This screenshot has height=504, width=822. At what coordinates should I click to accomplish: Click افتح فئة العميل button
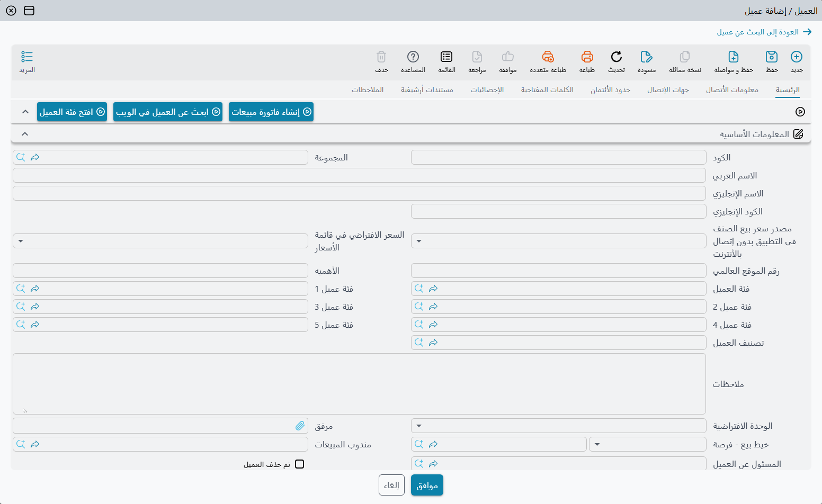[x=72, y=112]
